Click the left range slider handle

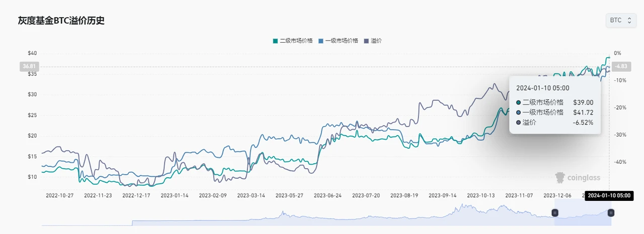click(555, 213)
